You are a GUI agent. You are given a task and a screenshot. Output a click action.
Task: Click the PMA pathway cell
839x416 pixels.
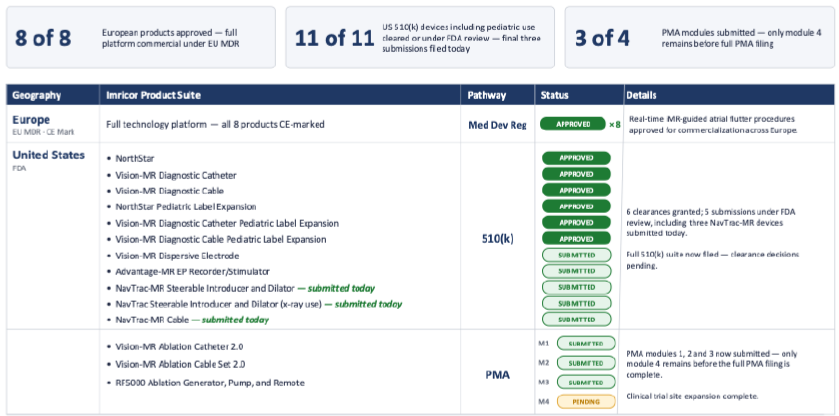coord(498,375)
